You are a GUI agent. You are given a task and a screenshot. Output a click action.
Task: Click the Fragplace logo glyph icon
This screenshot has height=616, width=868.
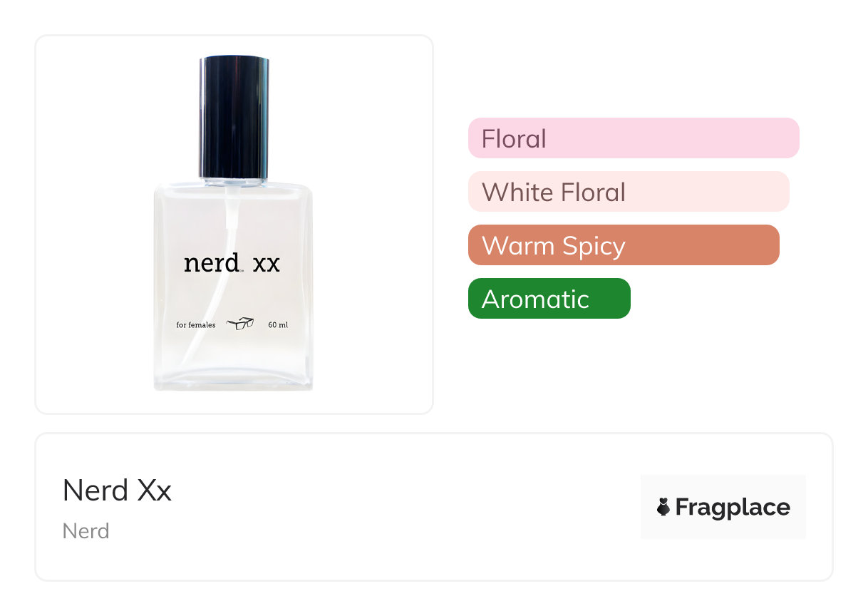coord(663,507)
